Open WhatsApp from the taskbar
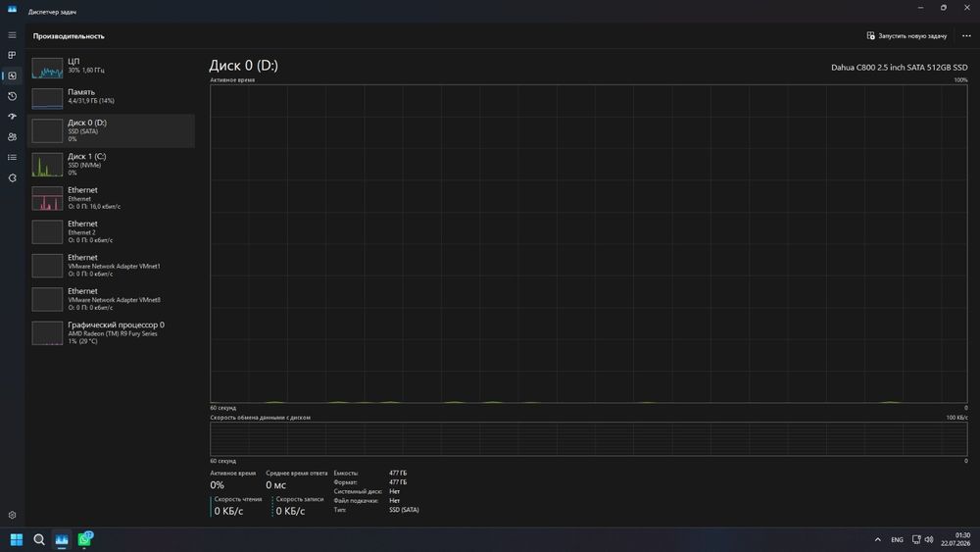The width and height of the screenshot is (980, 552). pos(84,539)
